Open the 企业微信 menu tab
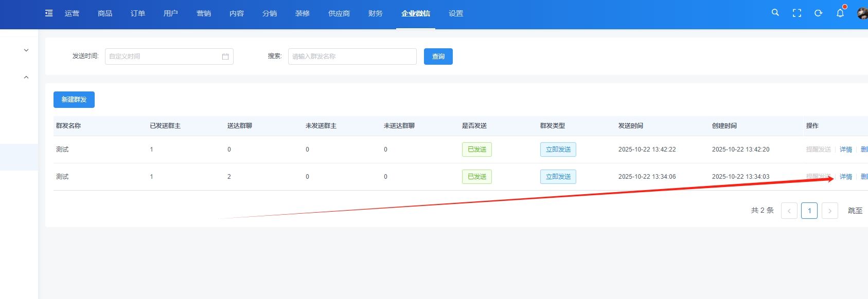Screen dimensions: 868x299 click(415, 14)
